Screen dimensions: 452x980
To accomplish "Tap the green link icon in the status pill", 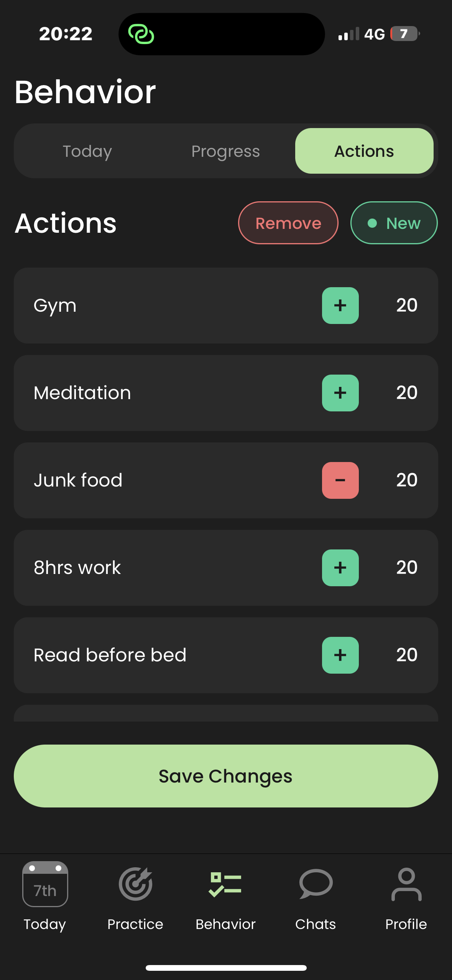I will point(141,34).
